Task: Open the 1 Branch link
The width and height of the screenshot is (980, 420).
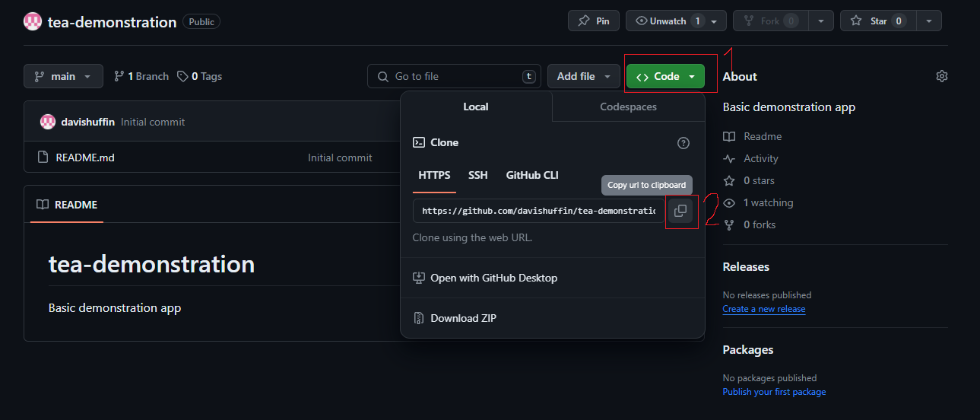Action: click(x=141, y=76)
